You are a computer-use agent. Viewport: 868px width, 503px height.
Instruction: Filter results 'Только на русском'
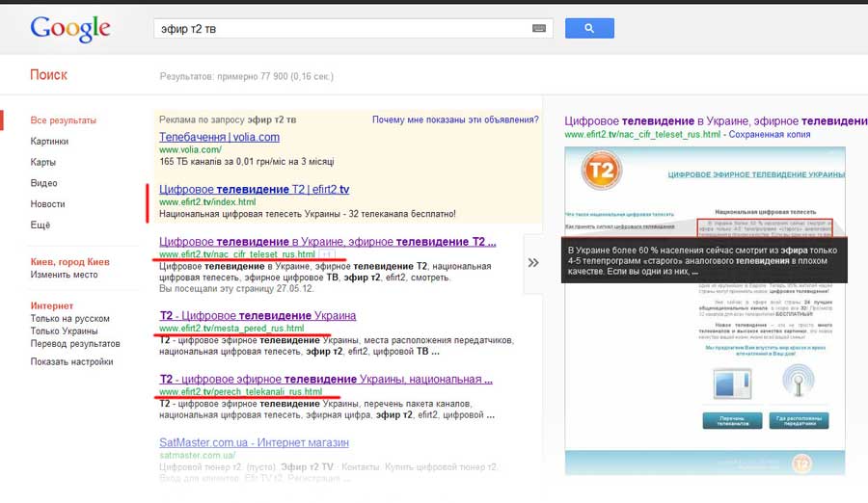coord(69,318)
